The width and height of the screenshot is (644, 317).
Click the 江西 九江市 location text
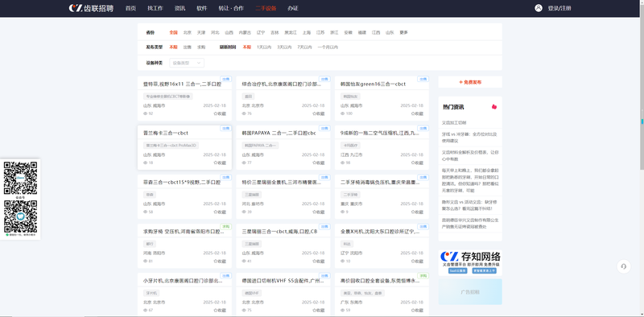pyautogui.click(x=351, y=154)
